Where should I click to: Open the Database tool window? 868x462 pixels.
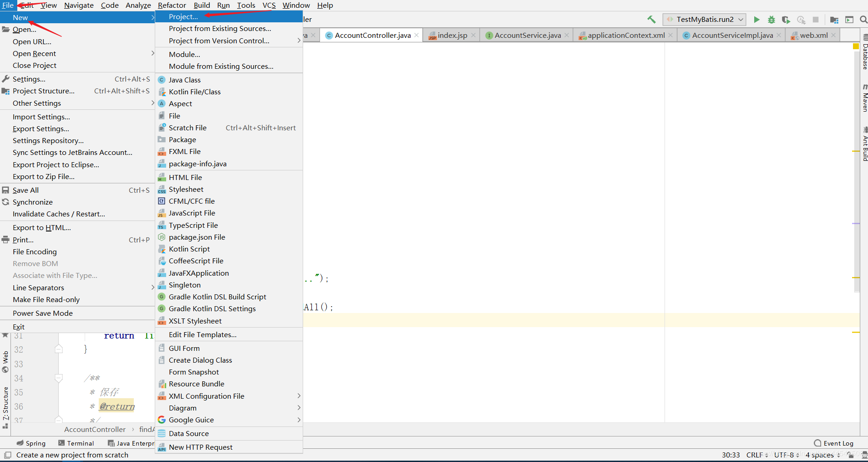click(864, 51)
